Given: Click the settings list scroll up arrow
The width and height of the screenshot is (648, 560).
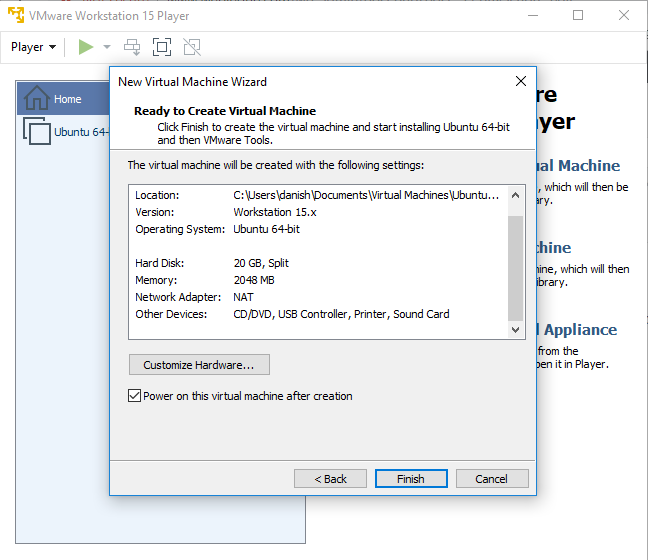Looking at the screenshot, I should click(515, 195).
